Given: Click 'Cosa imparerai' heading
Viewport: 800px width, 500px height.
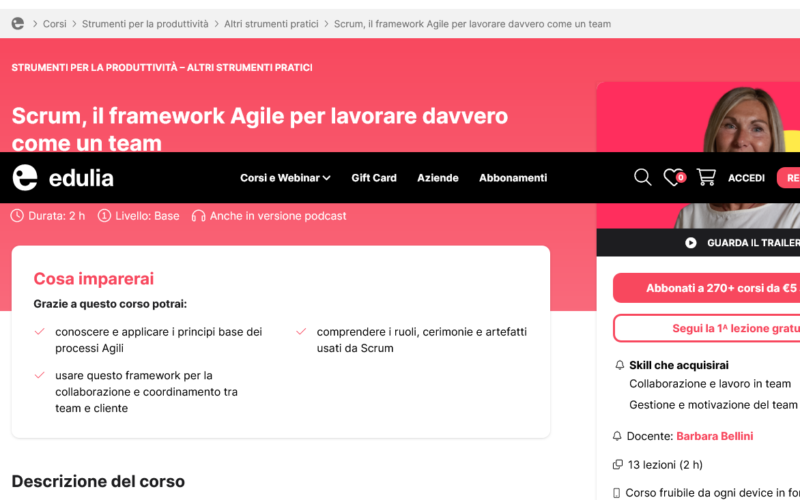Looking at the screenshot, I should (x=93, y=279).
